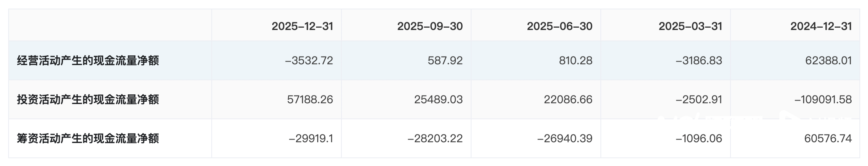Click the 2025-06-30 column header
The width and height of the screenshot is (868, 166).
click(x=559, y=26)
